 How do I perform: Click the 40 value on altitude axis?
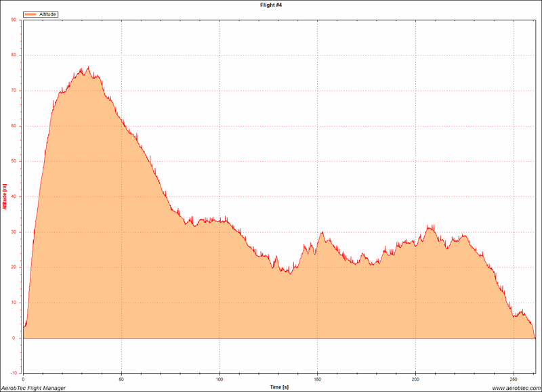(x=14, y=196)
